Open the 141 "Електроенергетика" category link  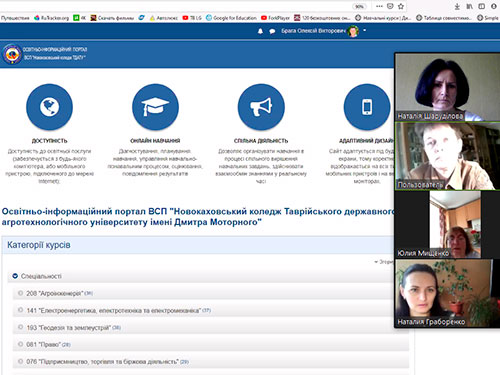click(x=114, y=310)
